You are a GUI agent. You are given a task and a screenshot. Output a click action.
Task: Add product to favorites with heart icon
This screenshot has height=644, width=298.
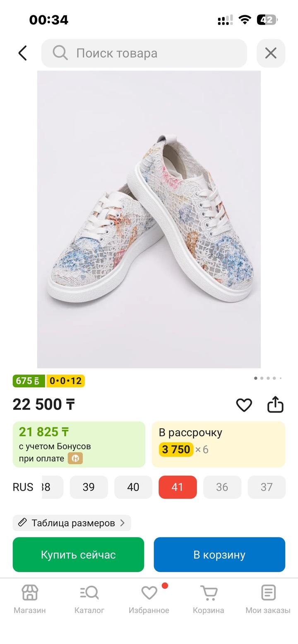click(244, 405)
